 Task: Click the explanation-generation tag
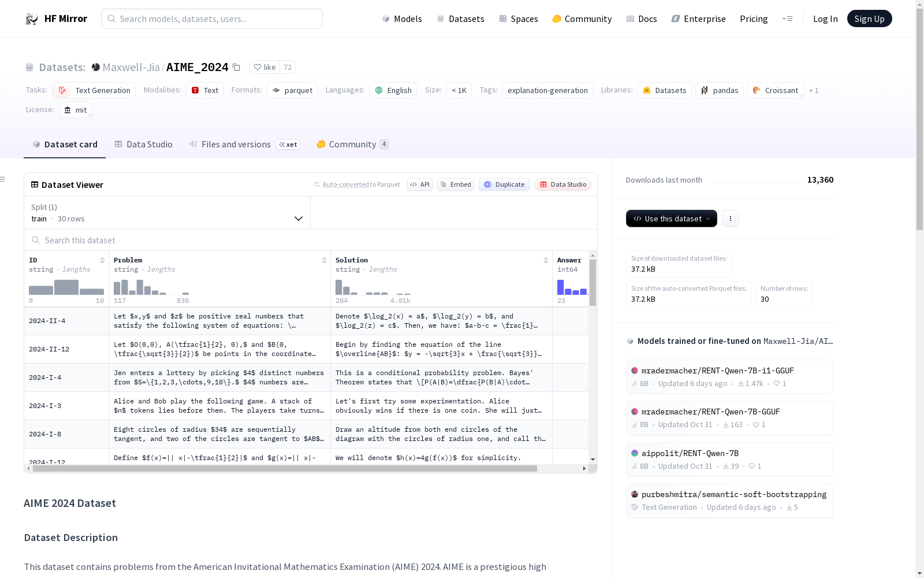[x=547, y=90]
